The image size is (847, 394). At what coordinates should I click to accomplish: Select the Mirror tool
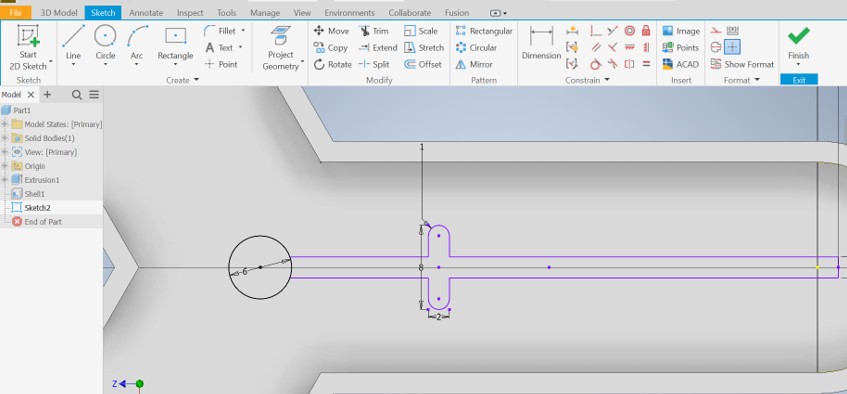tap(474, 64)
